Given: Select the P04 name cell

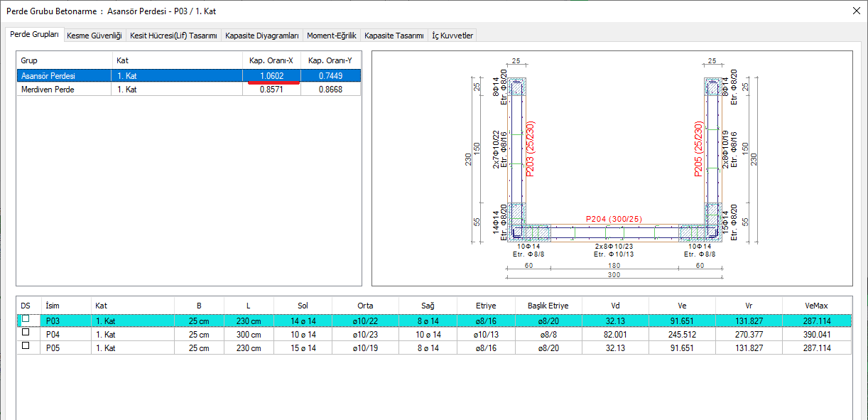Looking at the screenshot, I should click(65, 334).
